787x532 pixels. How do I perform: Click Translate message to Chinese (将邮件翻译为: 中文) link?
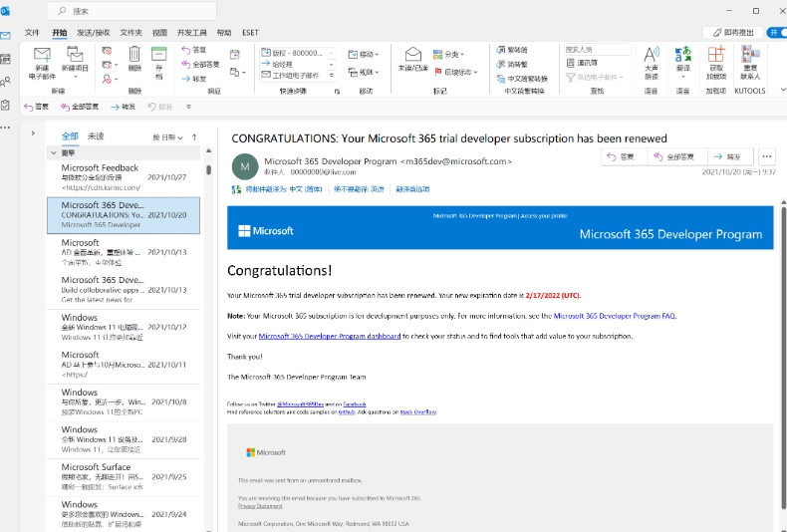(x=284, y=189)
